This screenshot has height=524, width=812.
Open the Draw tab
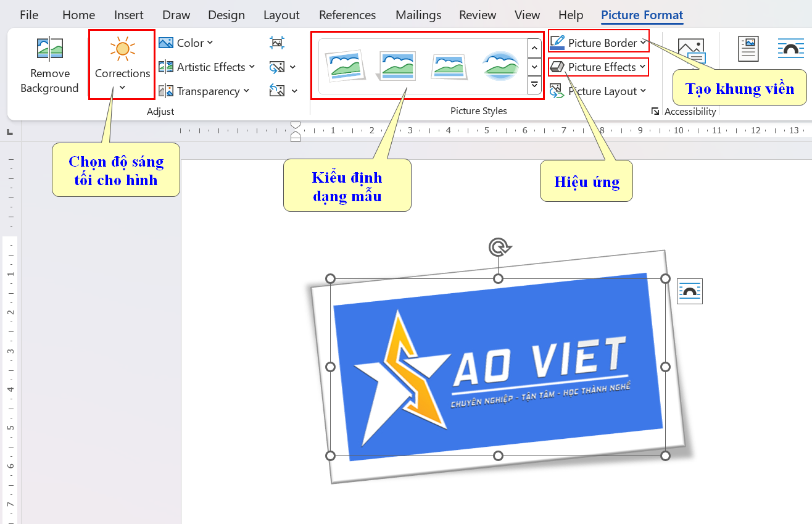pos(176,15)
